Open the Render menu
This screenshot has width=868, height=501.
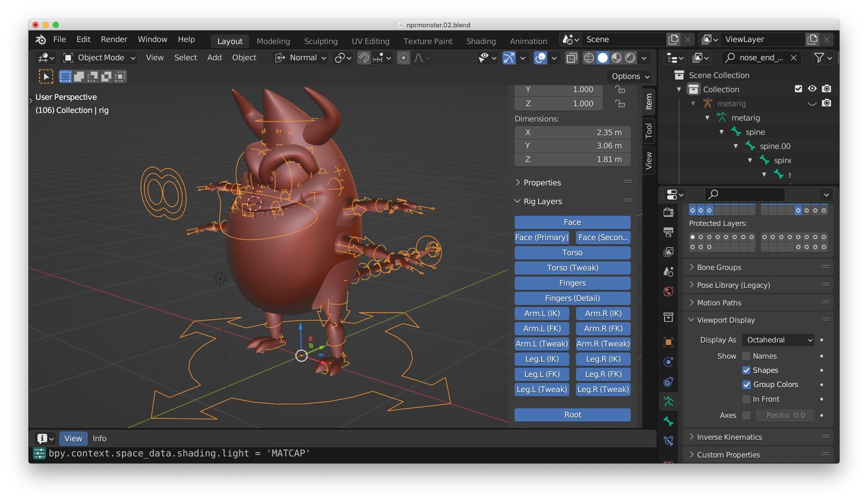pyautogui.click(x=114, y=39)
